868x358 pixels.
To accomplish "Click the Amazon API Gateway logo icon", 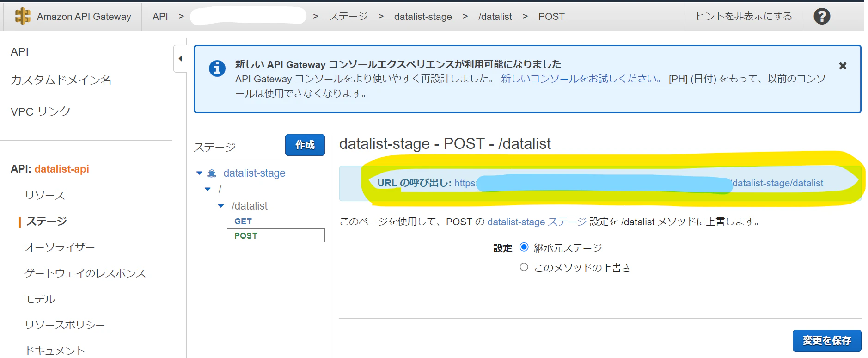I will (x=23, y=16).
